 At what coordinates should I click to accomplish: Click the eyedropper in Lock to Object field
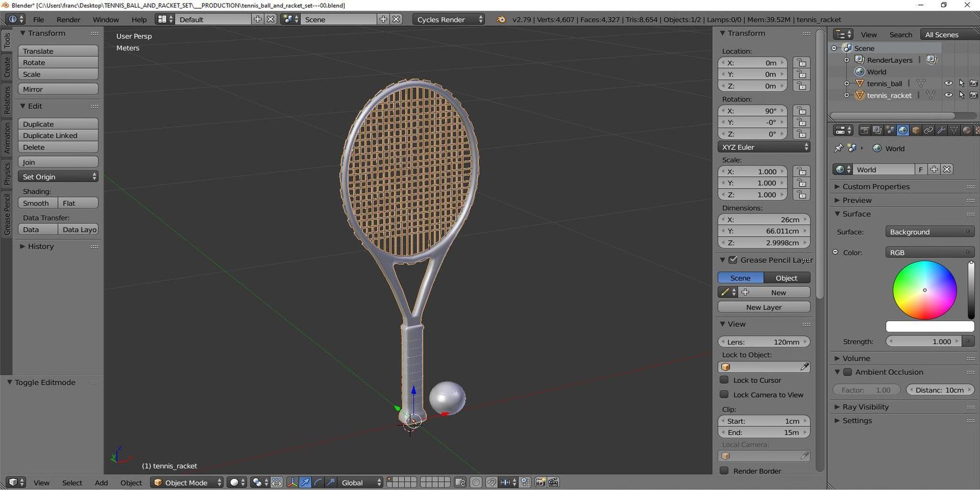tap(804, 367)
